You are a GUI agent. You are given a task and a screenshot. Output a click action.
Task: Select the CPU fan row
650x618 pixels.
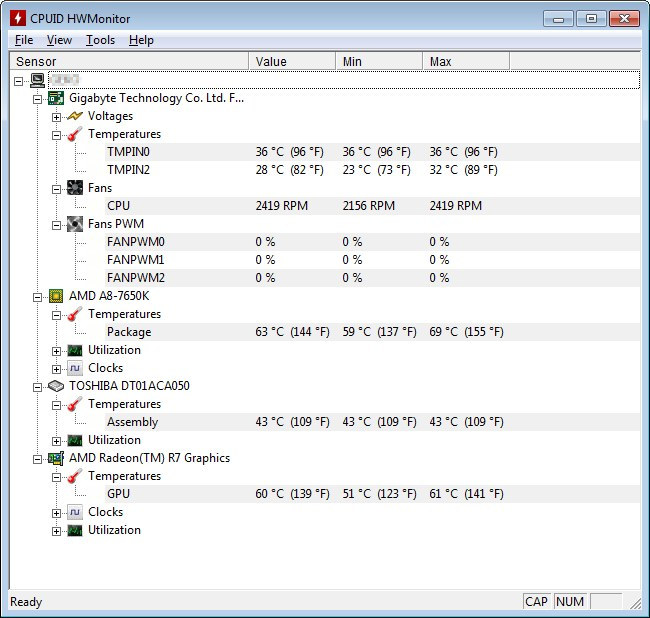click(372, 206)
